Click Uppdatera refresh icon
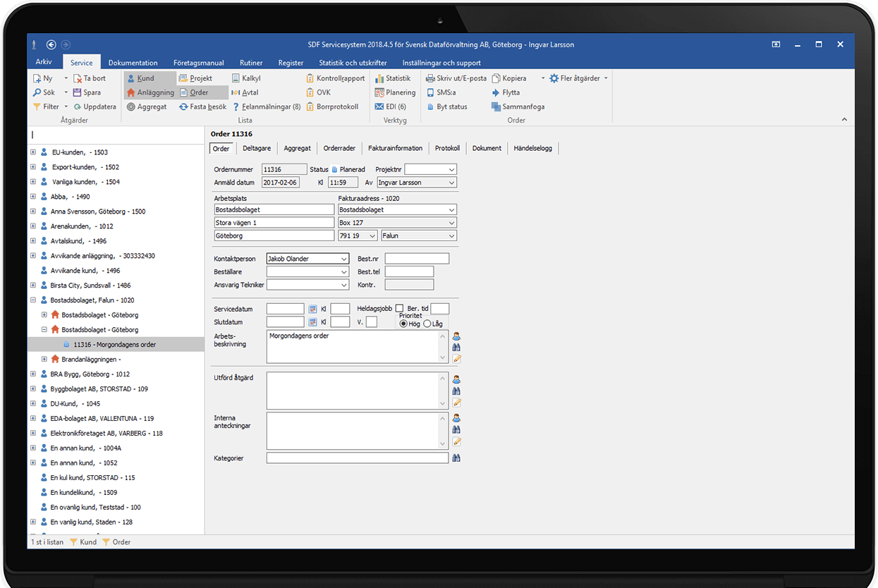878x588 pixels. tap(78, 106)
